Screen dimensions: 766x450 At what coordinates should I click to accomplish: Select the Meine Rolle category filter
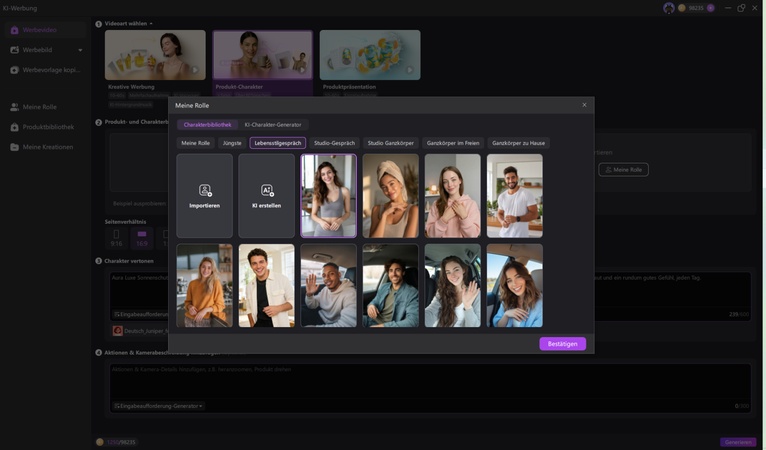(x=195, y=143)
